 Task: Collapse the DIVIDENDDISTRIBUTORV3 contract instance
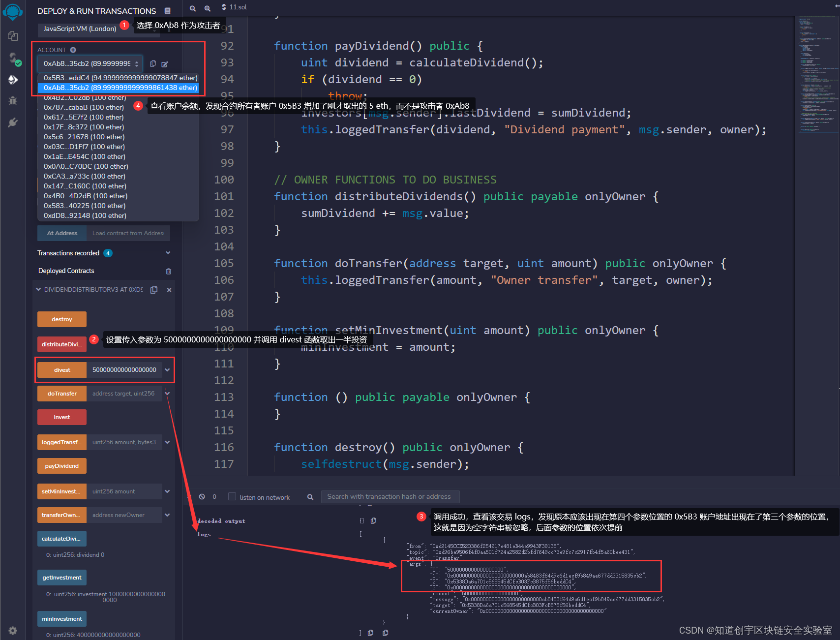click(x=38, y=290)
